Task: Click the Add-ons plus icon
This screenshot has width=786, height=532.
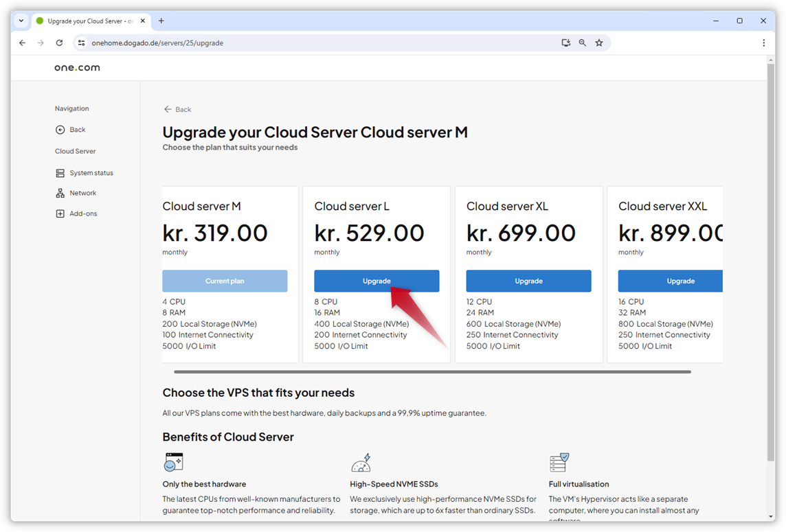Action: tap(60, 213)
